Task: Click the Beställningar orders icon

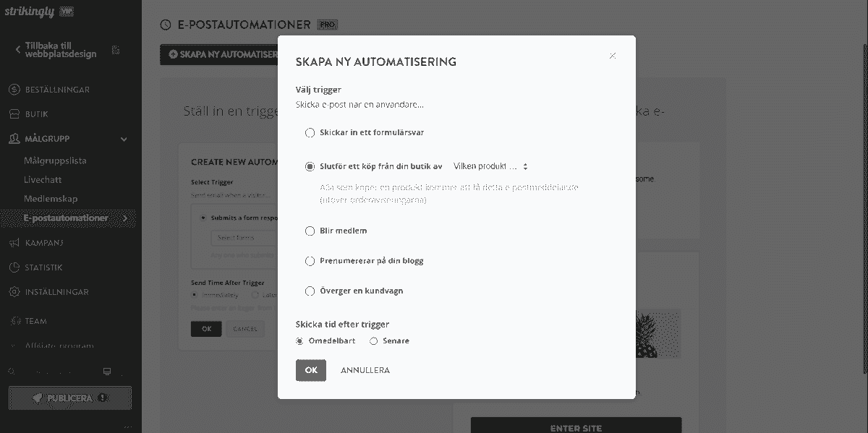Action: click(x=14, y=90)
